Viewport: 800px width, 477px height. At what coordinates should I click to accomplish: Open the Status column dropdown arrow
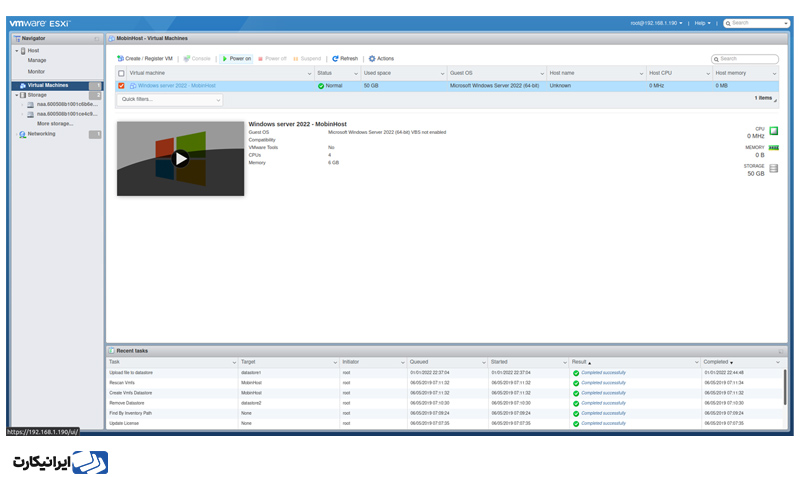356,74
